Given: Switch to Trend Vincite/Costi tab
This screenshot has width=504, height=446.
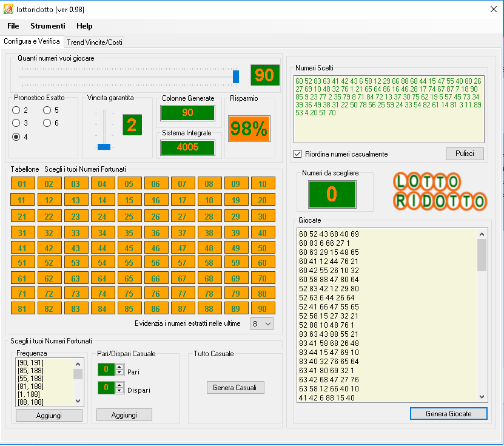Looking at the screenshot, I should (95, 42).
